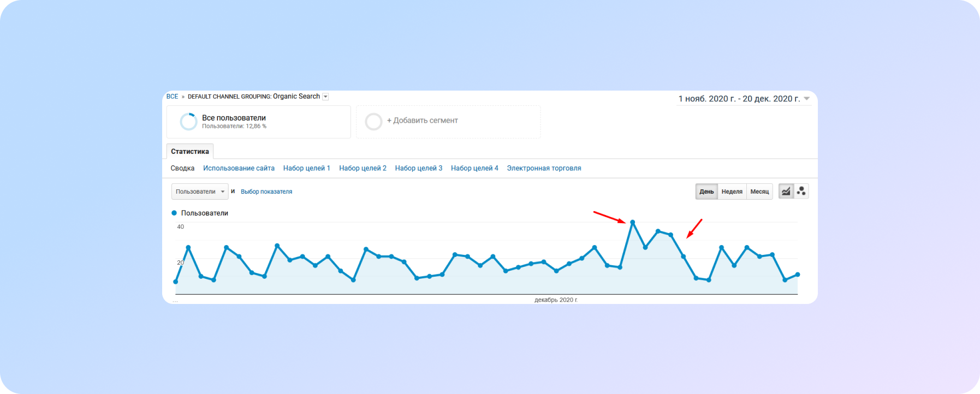Image resolution: width=980 pixels, height=394 pixels.
Task: Click '+ Добавить сегмент' button
Action: point(448,122)
